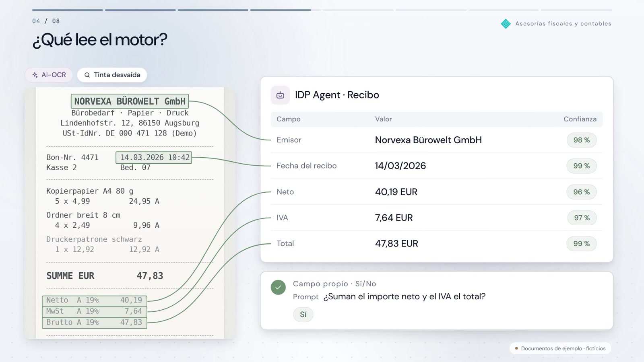Click the prompt question about neto and IVA
Viewport: 644px width, 362px height.
[405, 296]
